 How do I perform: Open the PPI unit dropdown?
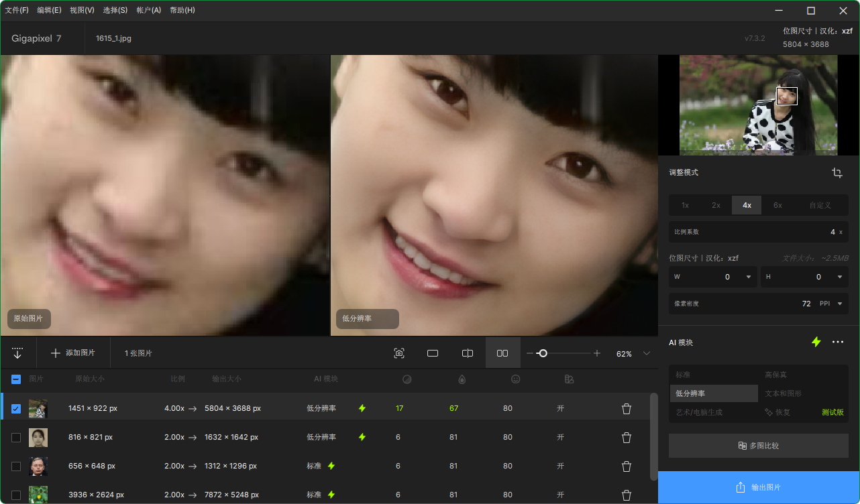(830, 304)
